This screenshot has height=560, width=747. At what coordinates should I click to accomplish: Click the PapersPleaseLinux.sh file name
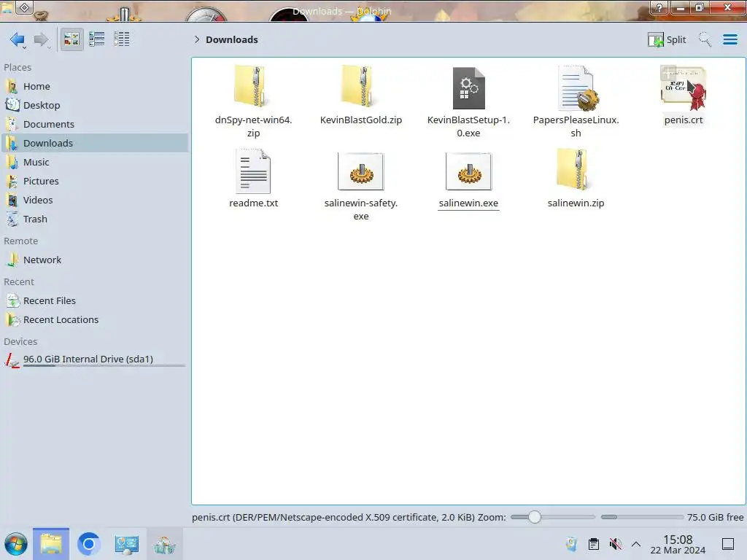click(576, 127)
